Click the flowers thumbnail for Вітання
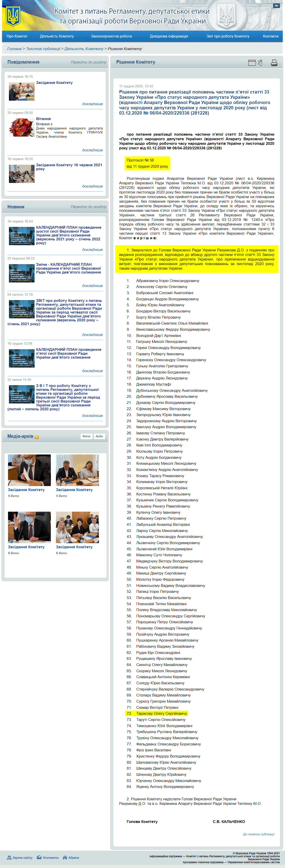 tap(22, 127)
